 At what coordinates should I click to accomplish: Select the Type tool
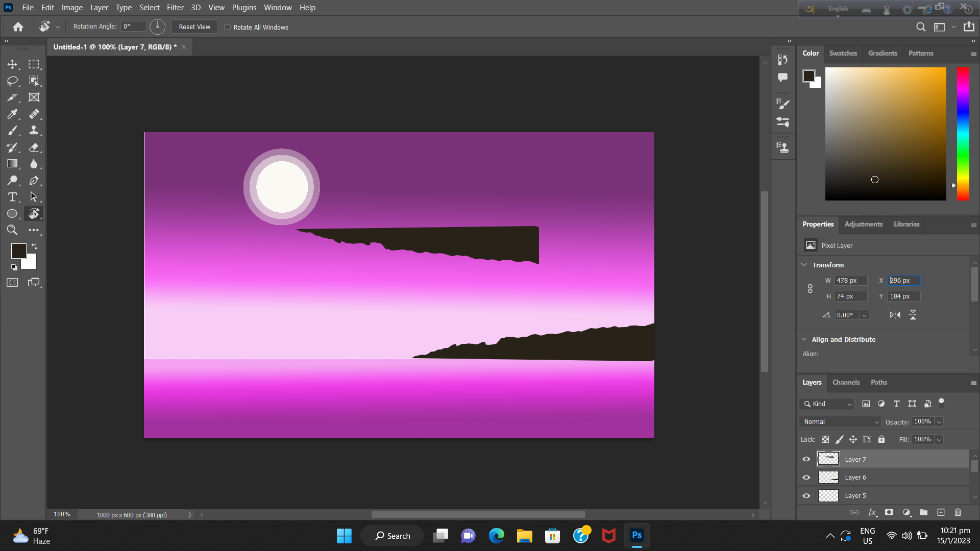tap(12, 197)
